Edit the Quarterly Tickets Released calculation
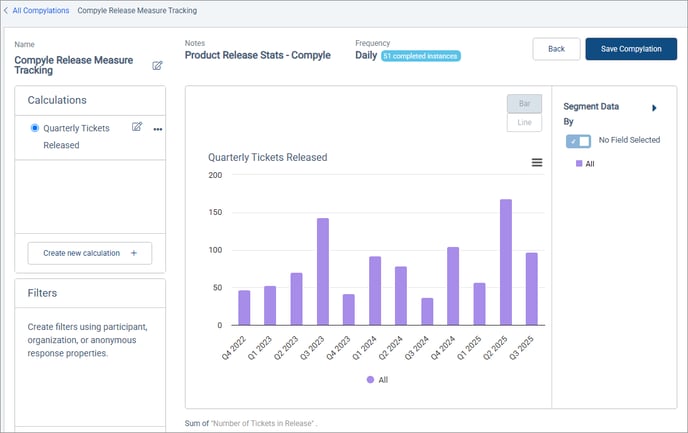Screen dimensions: 688x433 (137, 127)
